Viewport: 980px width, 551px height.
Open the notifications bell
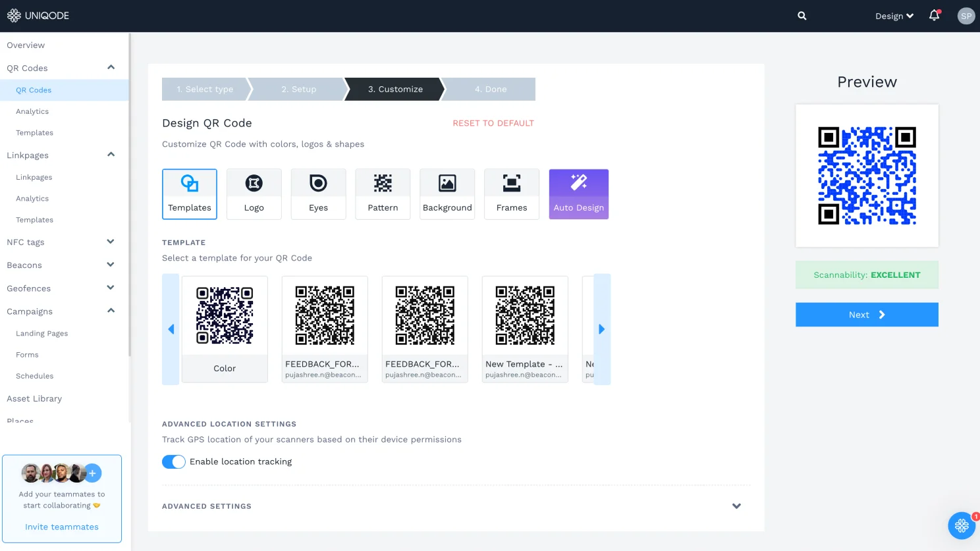click(x=934, y=16)
